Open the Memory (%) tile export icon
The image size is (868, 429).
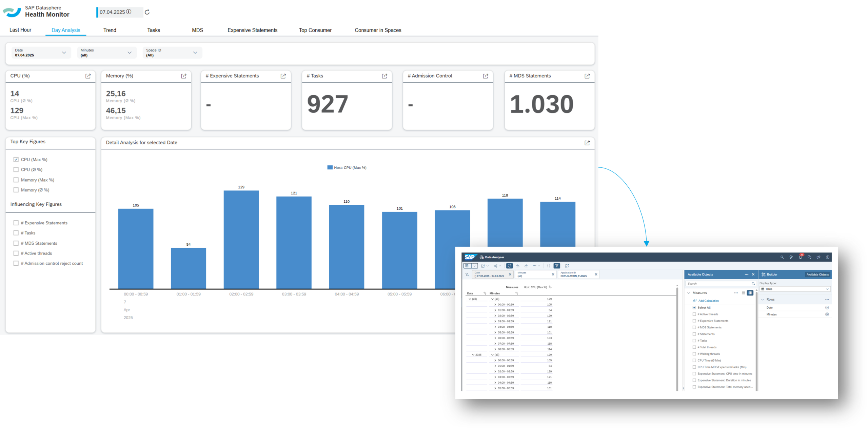184,76
